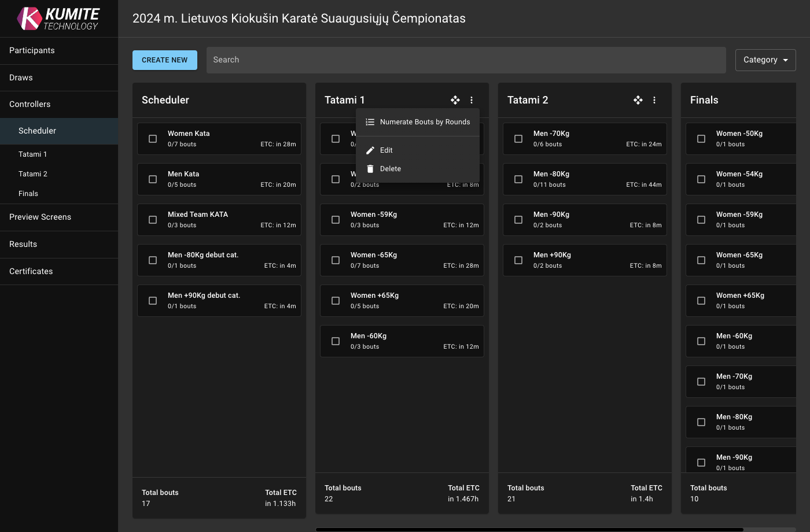Tick the Men -70Kg checkbox in Tatami 2
Screen dimensions: 810x532
point(518,139)
